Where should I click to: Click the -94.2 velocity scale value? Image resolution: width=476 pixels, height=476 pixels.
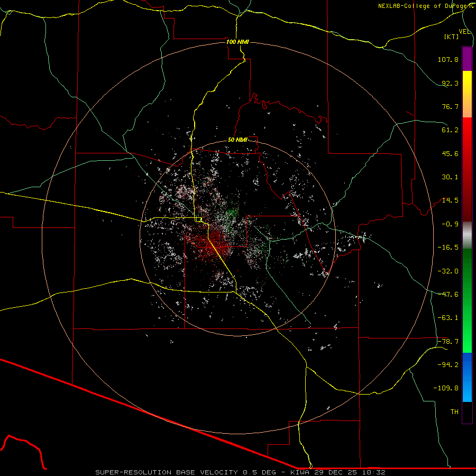(448, 365)
